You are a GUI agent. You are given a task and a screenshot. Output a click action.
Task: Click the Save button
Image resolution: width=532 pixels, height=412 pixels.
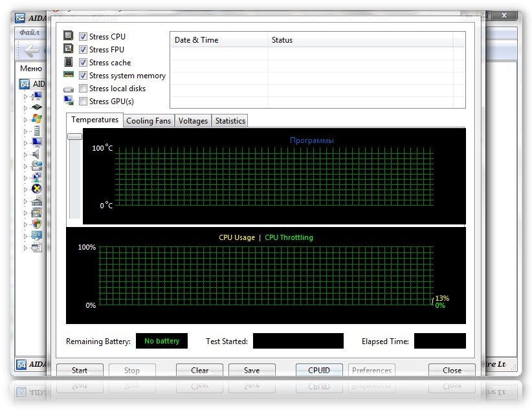[x=252, y=370]
